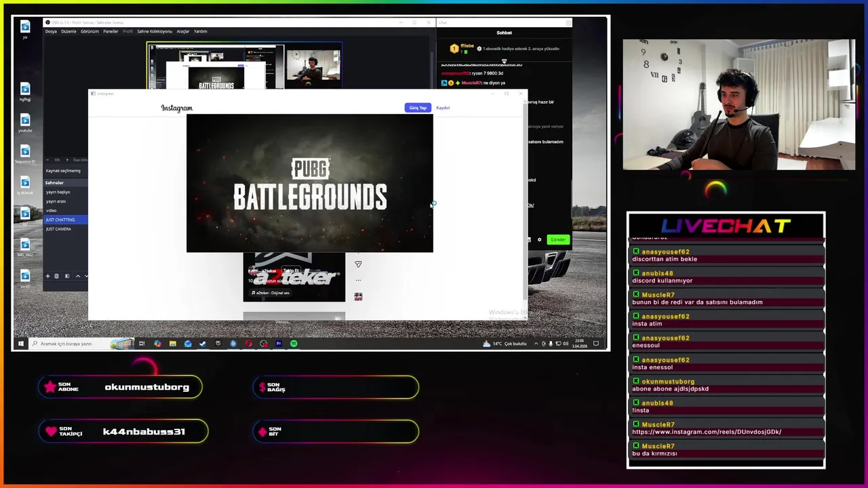The width and height of the screenshot is (868, 488).
Task: Remove selected scene with trash icon
Action: tap(56, 276)
